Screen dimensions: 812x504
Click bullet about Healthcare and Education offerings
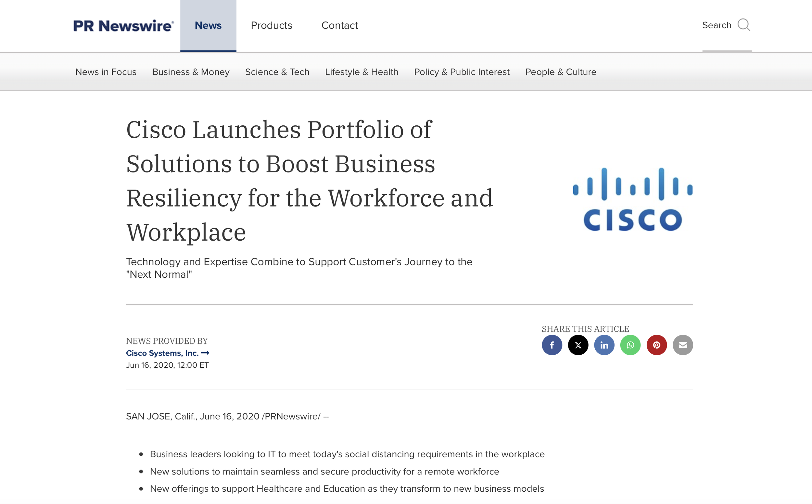click(x=347, y=489)
